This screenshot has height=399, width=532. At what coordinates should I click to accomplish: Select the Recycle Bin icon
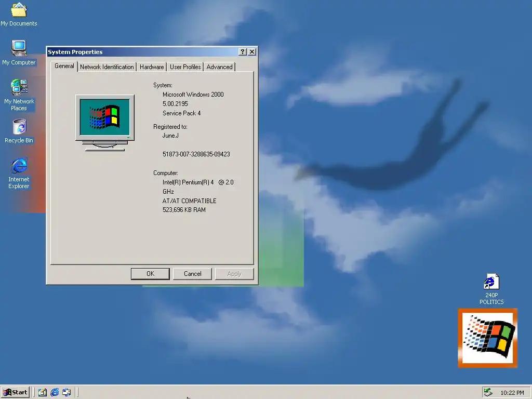[19, 130]
